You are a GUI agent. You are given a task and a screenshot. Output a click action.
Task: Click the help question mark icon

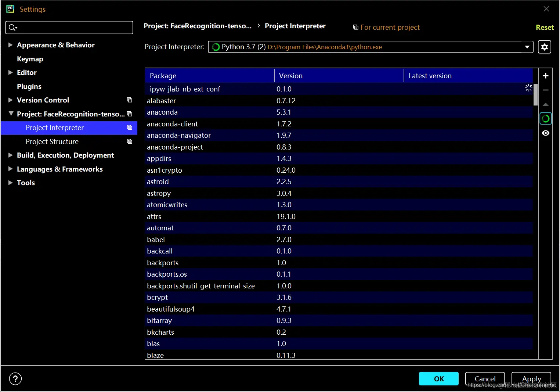click(x=15, y=379)
